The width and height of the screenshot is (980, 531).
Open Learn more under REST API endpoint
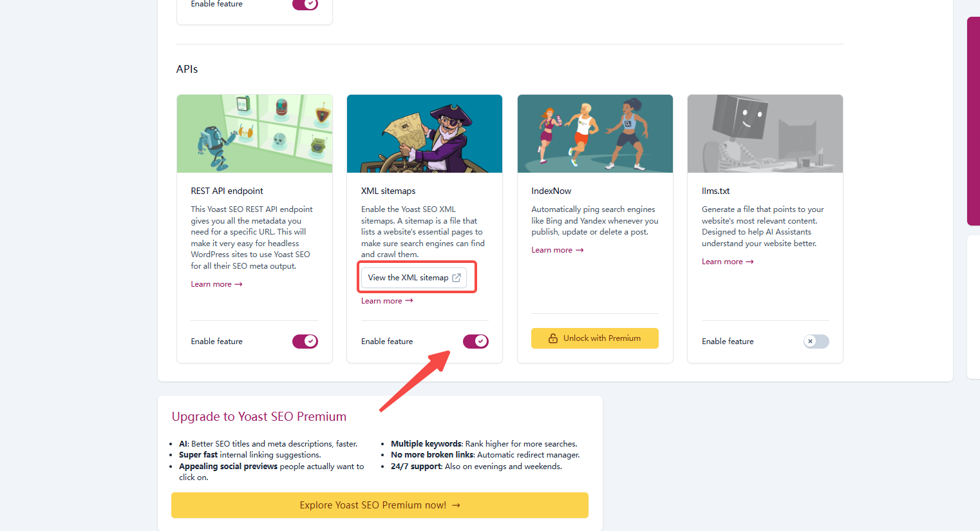[211, 284]
